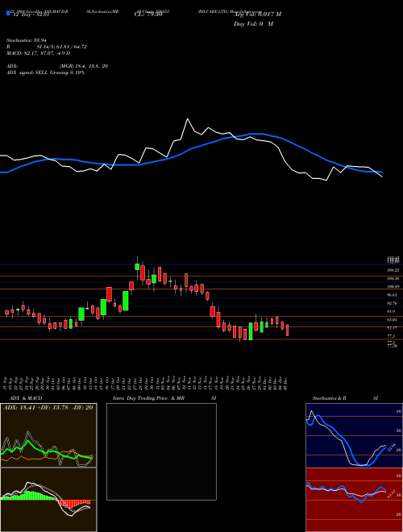Click the 'CL: 79.30' closing price text
Image resolution: width=403 pixels, height=532 pixels.
coord(148,15)
